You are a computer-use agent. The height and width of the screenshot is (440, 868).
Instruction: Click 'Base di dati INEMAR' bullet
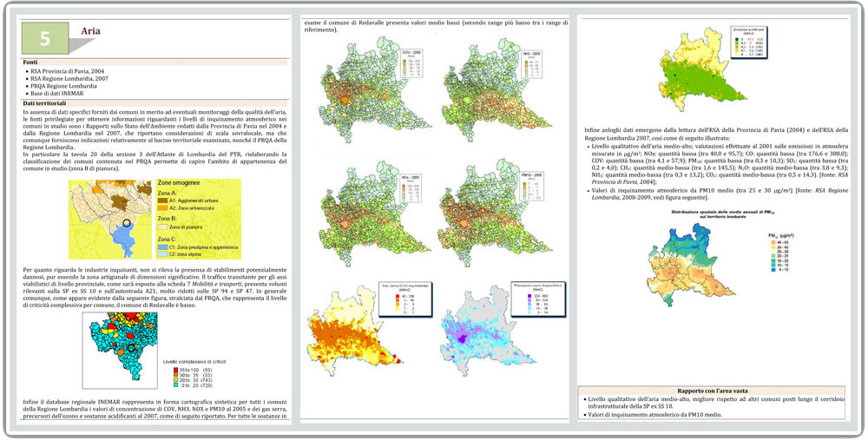point(56,94)
